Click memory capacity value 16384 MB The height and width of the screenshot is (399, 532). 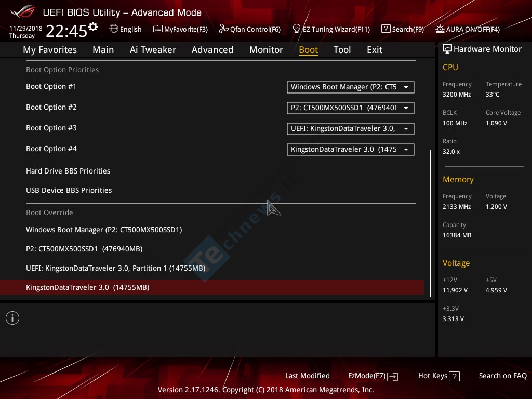pos(457,235)
